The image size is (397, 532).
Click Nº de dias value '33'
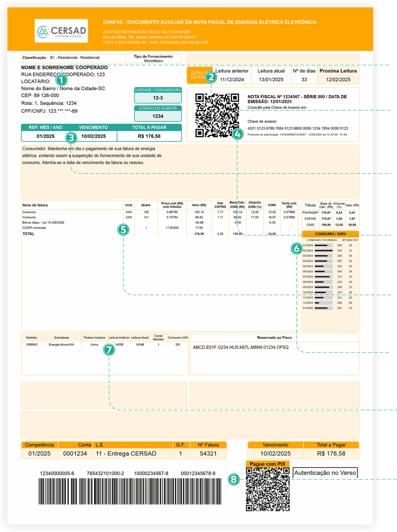point(304,79)
